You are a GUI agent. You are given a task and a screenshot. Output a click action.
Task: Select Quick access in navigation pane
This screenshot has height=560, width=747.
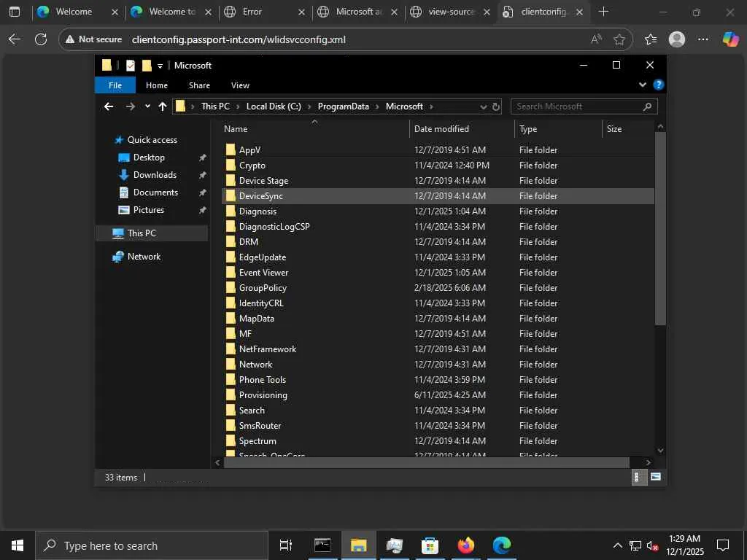(152, 139)
